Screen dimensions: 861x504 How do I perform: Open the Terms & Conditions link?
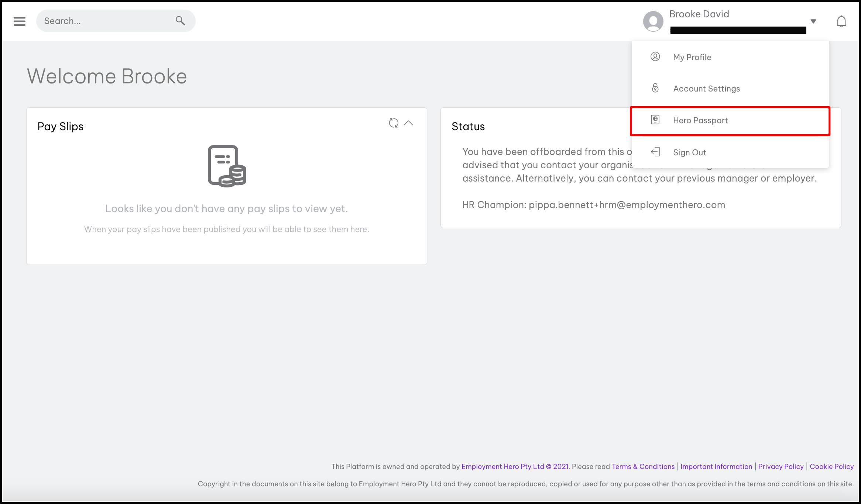(x=643, y=466)
